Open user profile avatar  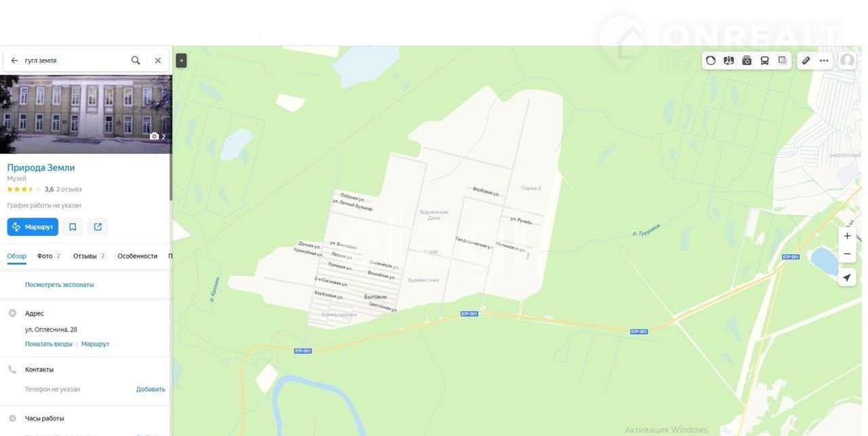coord(847,60)
